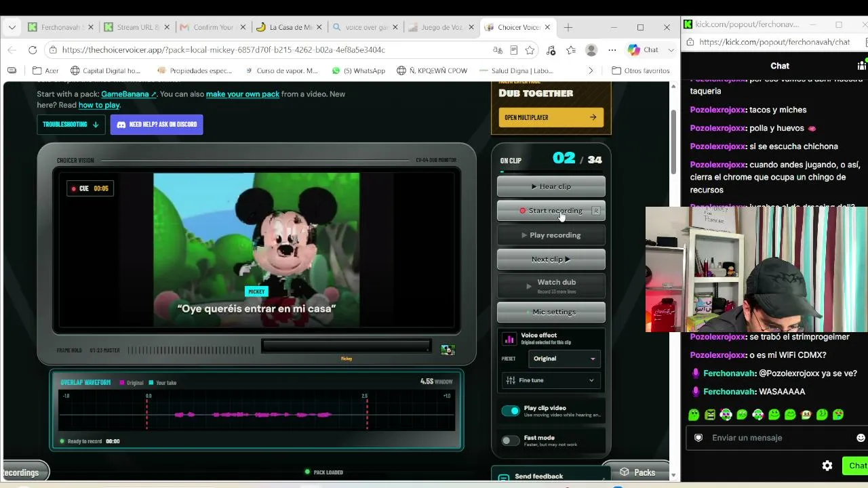Open the Propiedades espec bookmark
The image size is (868, 488).
(195, 70)
